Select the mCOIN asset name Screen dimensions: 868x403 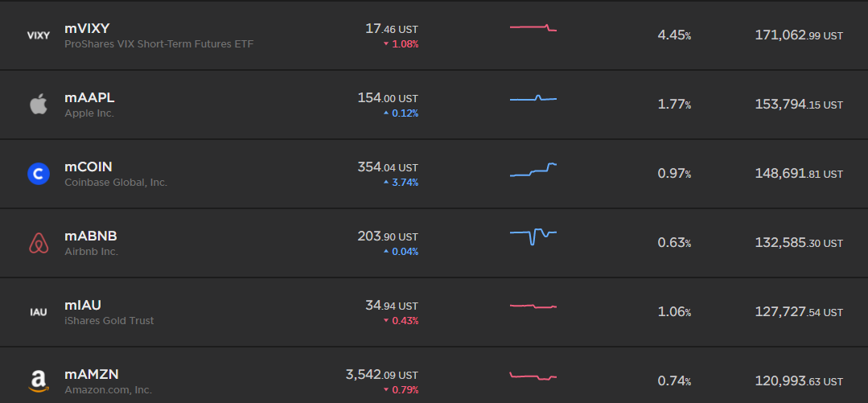point(88,167)
